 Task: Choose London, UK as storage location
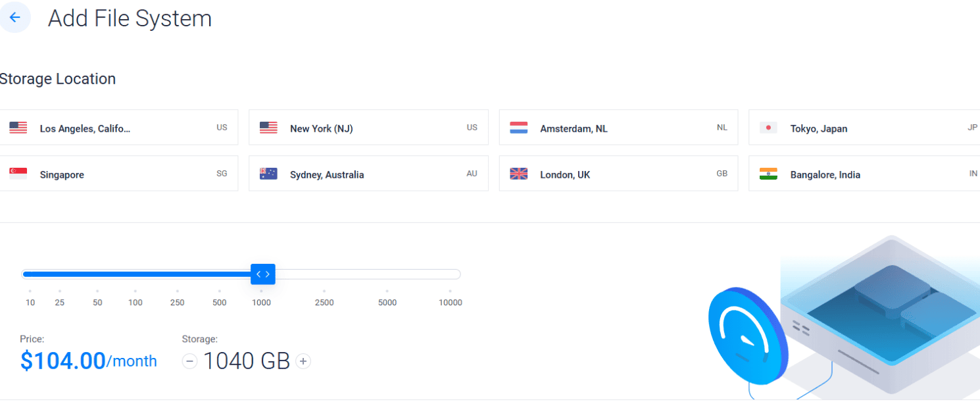pyautogui.click(x=618, y=174)
